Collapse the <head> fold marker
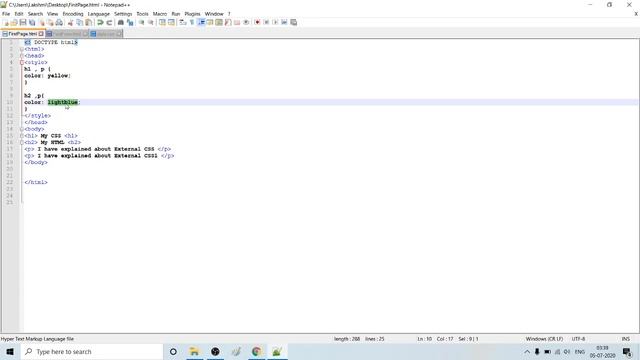This screenshot has height=360, width=640. tap(22, 56)
